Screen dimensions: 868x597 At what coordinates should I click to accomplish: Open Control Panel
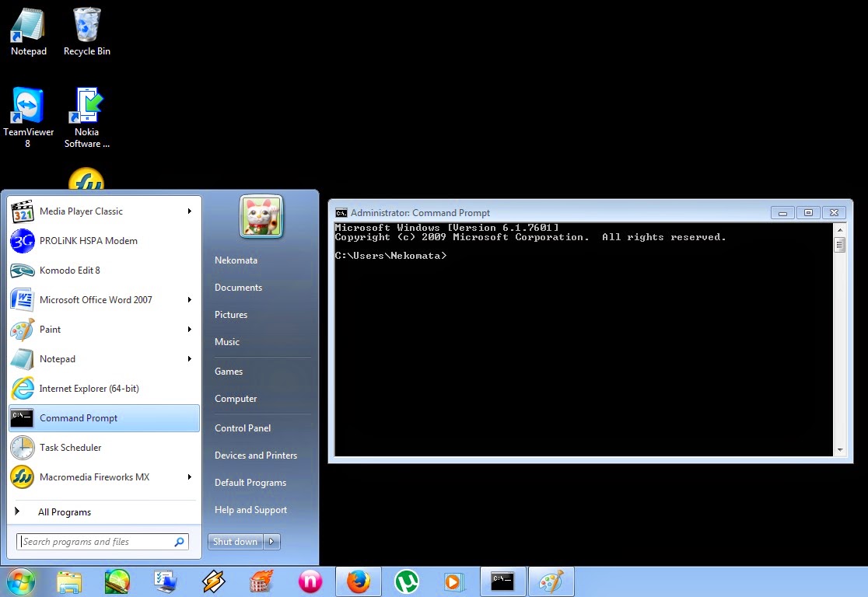(x=243, y=428)
